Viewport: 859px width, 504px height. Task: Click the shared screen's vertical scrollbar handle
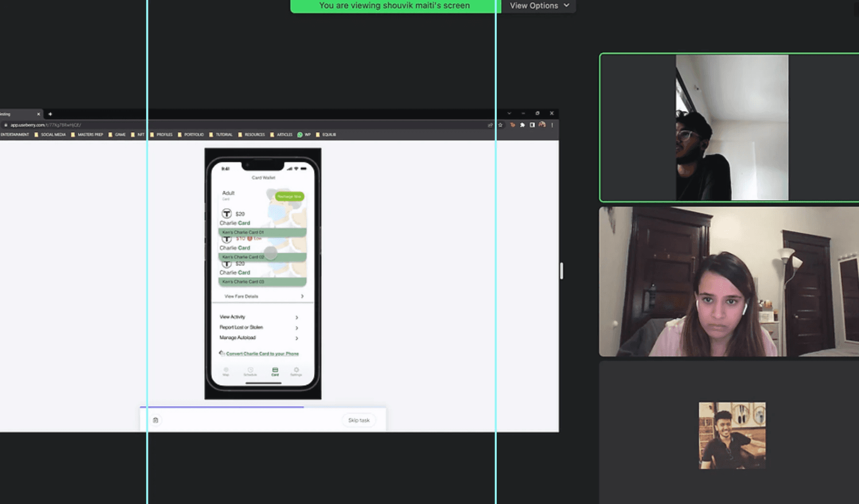tap(561, 271)
